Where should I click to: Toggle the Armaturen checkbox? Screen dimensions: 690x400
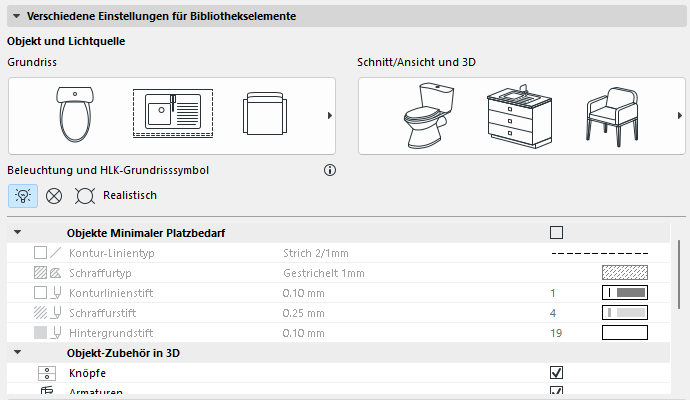point(557,392)
